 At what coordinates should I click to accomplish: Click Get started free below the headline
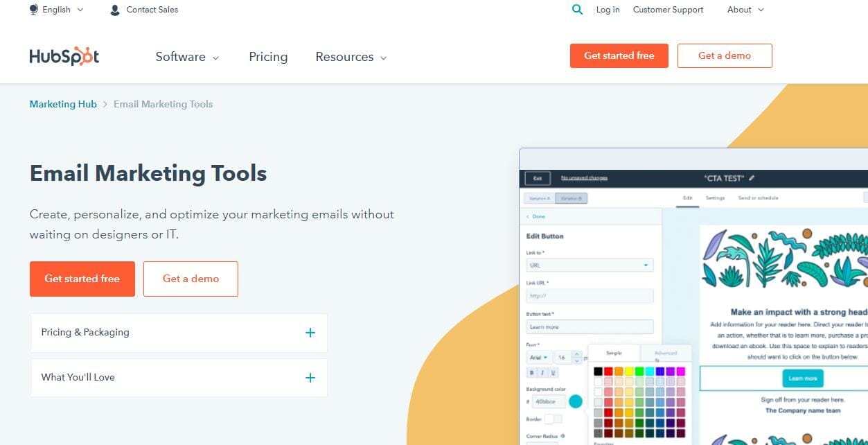[82, 279]
